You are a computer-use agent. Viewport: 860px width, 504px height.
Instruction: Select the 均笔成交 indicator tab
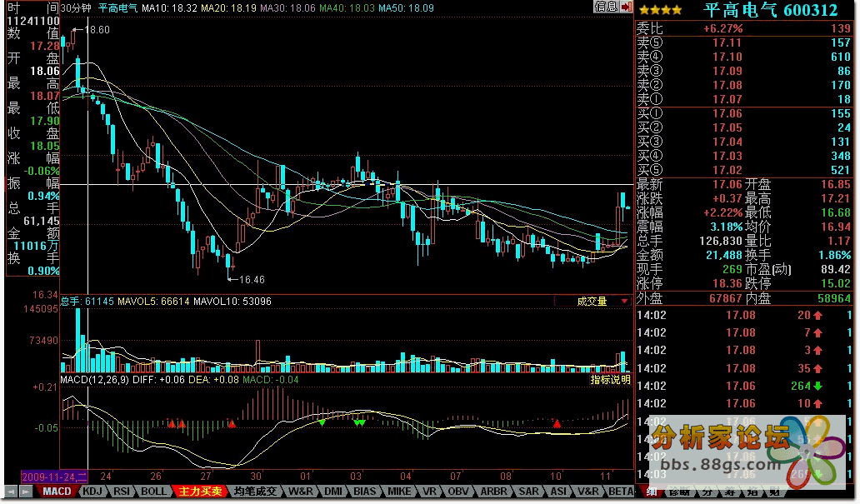pos(255,492)
